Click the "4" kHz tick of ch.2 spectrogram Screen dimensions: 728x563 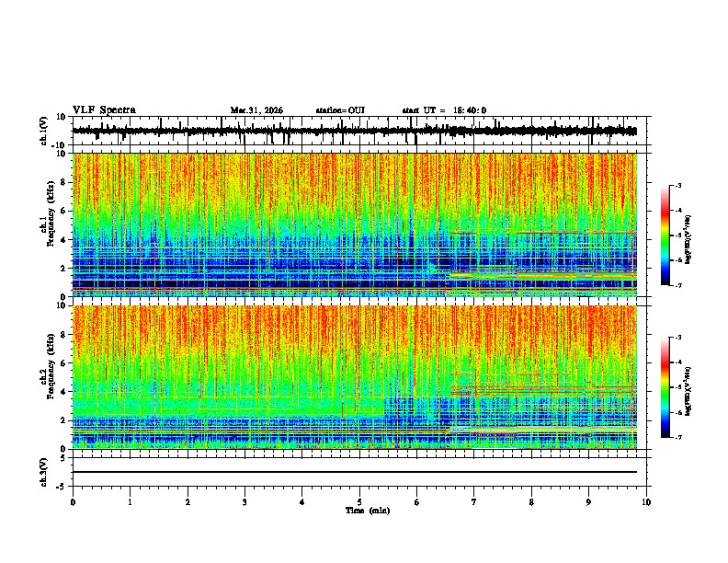(x=63, y=392)
